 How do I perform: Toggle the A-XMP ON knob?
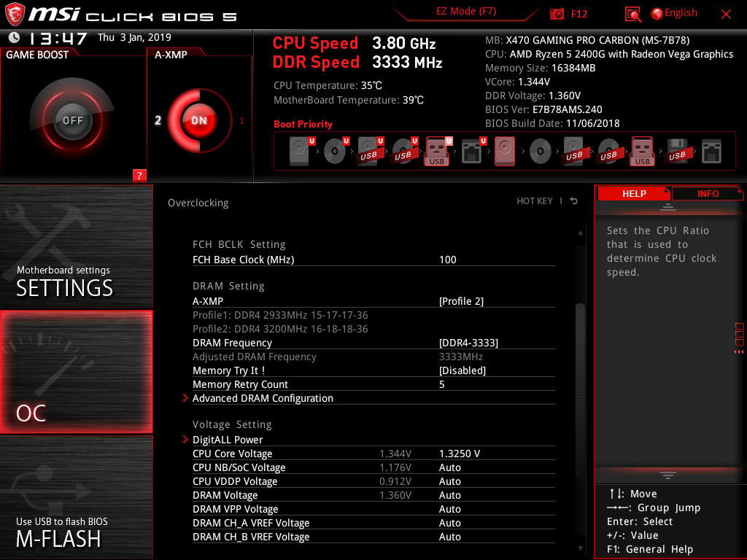tap(199, 120)
